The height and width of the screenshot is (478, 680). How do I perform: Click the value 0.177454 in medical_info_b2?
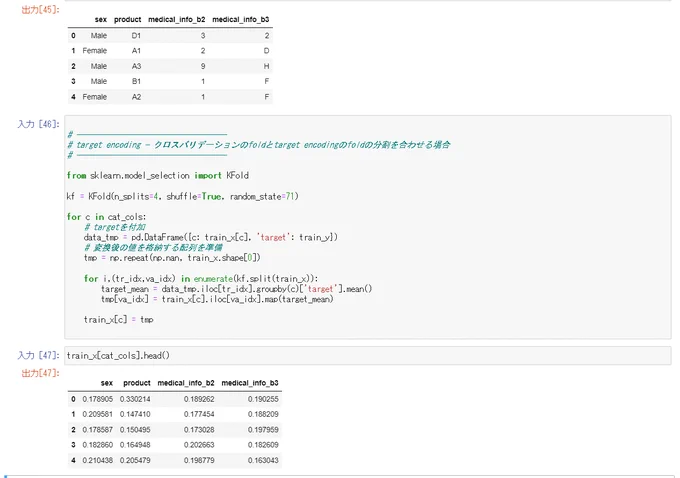199,414
